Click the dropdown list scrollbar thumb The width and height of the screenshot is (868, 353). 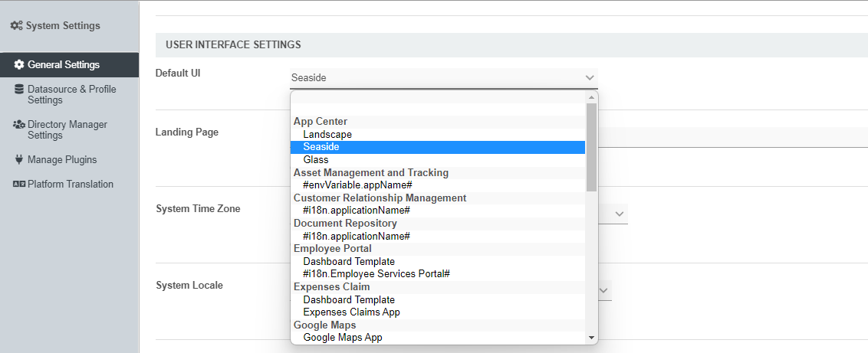coord(591,147)
